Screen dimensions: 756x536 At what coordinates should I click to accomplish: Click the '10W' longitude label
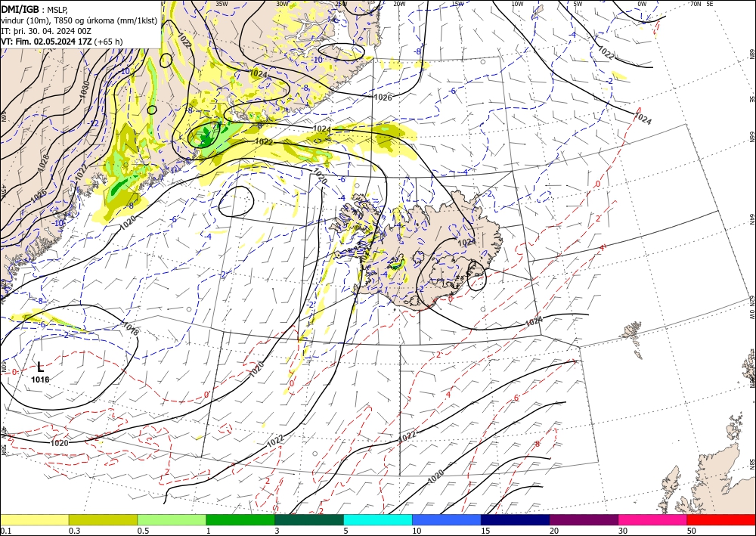517,4
